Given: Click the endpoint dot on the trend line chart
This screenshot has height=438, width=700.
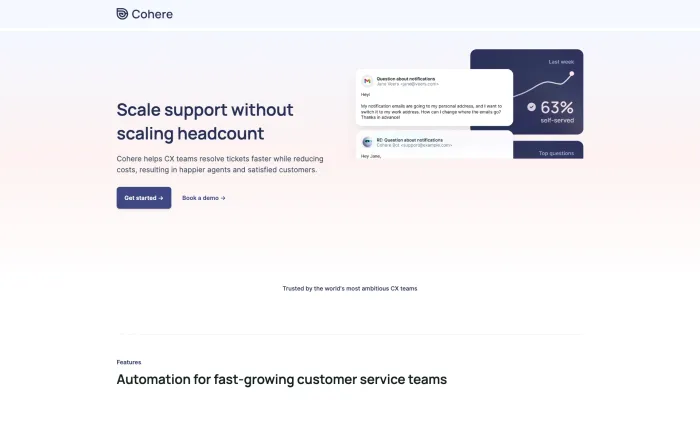Looking at the screenshot, I should tap(571, 74).
